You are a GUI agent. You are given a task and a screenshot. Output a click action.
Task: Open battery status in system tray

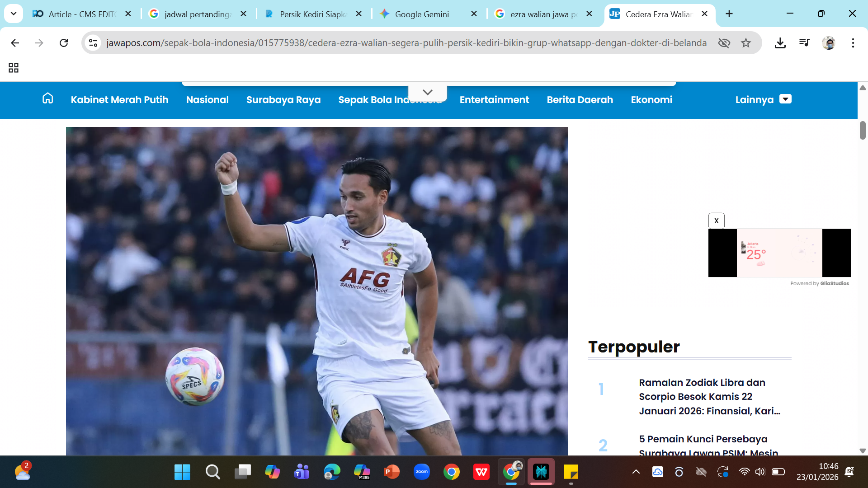click(778, 472)
